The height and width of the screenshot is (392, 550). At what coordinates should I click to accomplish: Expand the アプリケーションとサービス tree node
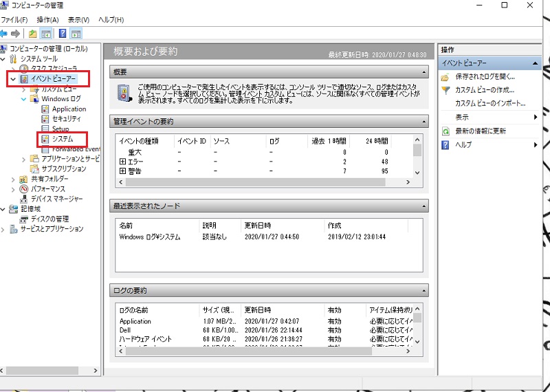[23, 160]
